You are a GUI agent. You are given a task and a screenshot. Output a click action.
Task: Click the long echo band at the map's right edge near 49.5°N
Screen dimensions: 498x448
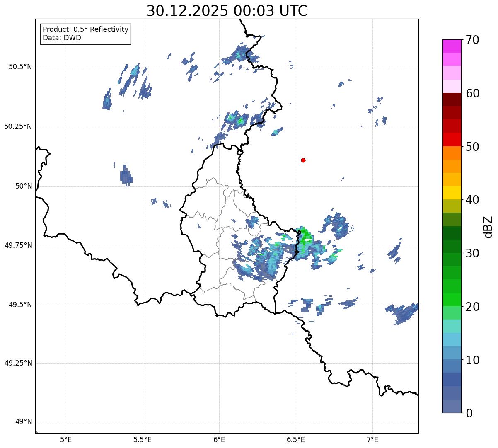tap(403, 313)
